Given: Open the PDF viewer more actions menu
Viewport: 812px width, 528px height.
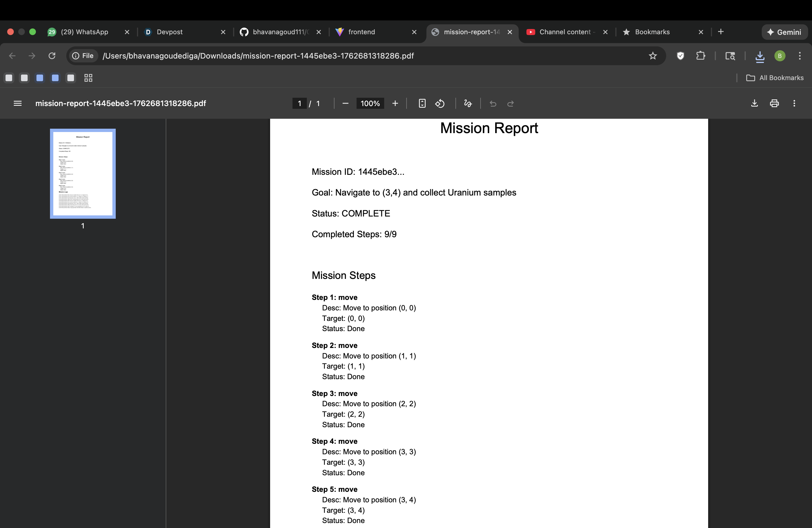Looking at the screenshot, I should point(794,103).
